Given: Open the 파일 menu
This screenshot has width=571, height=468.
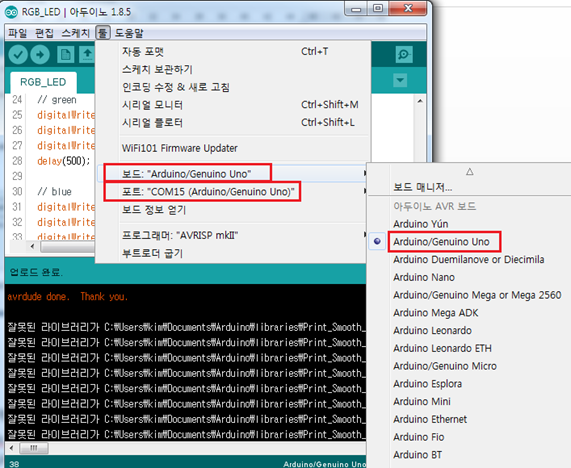Looking at the screenshot, I should tap(18, 33).
